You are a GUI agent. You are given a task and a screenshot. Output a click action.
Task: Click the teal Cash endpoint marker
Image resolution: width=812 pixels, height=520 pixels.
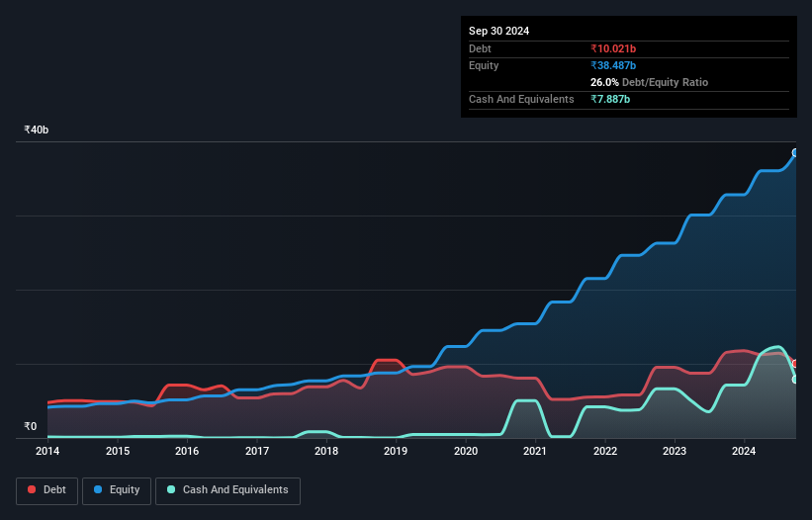click(x=795, y=380)
